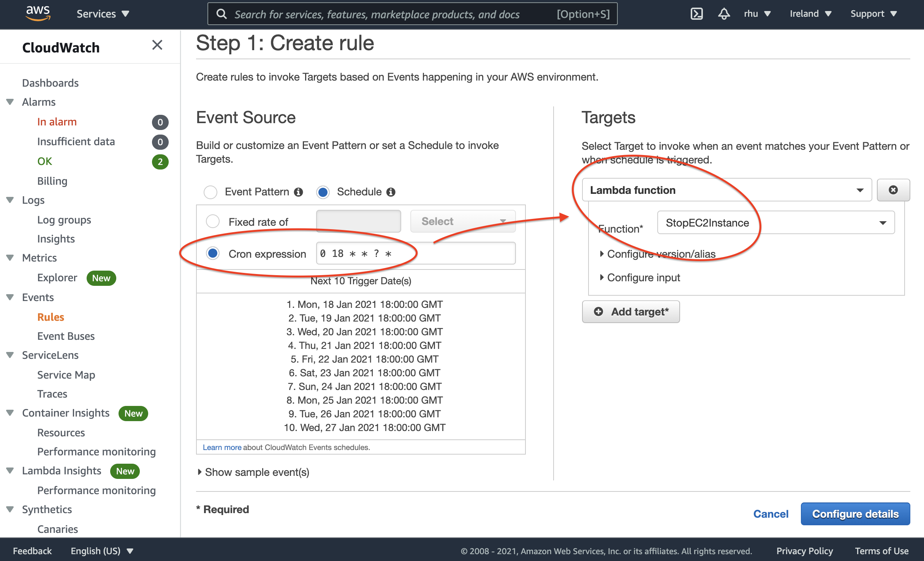Click the Cancel link
The height and width of the screenshot is (561, 924).
771,514
